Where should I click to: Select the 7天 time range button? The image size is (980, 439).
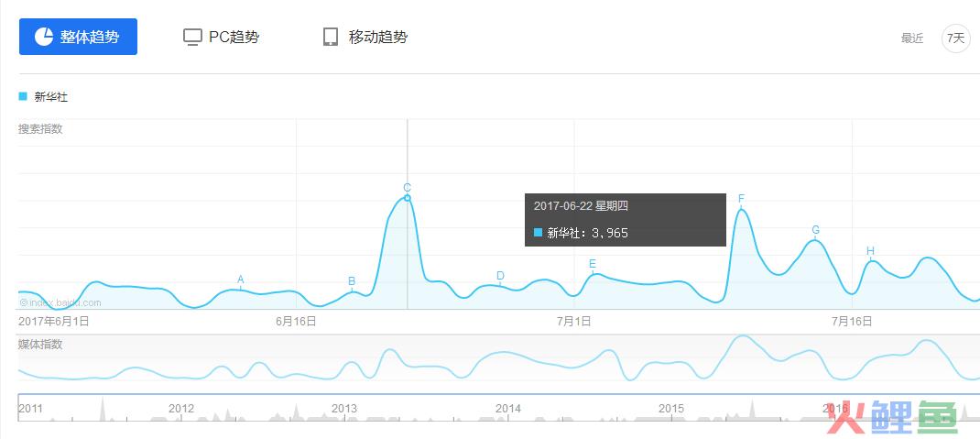click(955, 38)
